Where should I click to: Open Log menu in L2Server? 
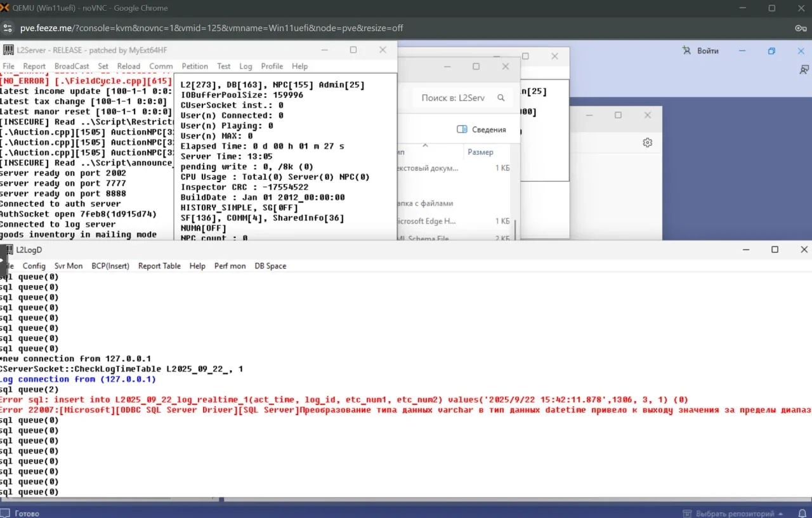tap(246, 66)
